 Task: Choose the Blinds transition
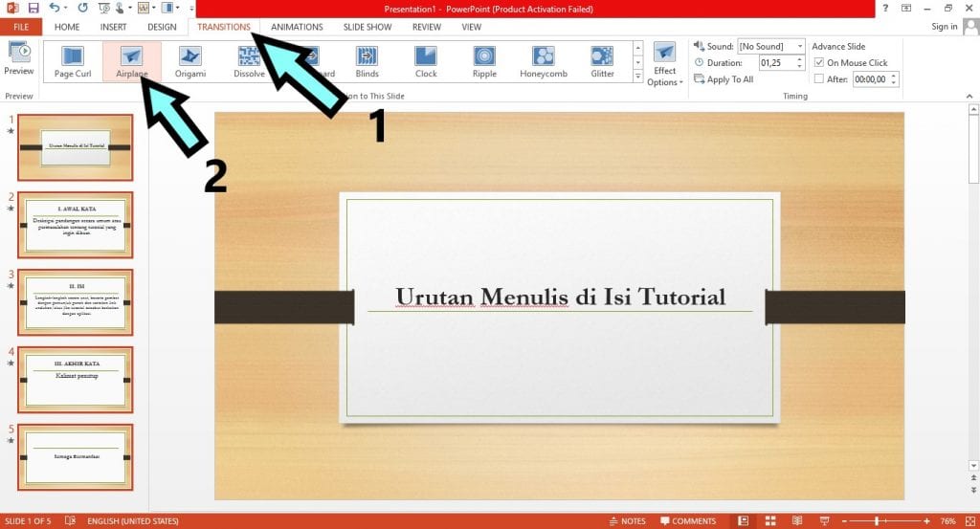[x=367, y=61]
